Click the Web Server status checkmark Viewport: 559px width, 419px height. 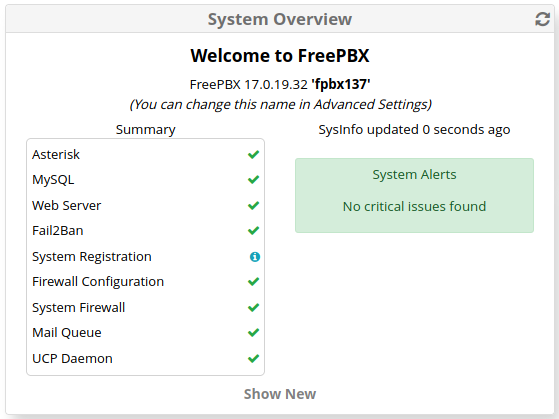tap(253, 206)
